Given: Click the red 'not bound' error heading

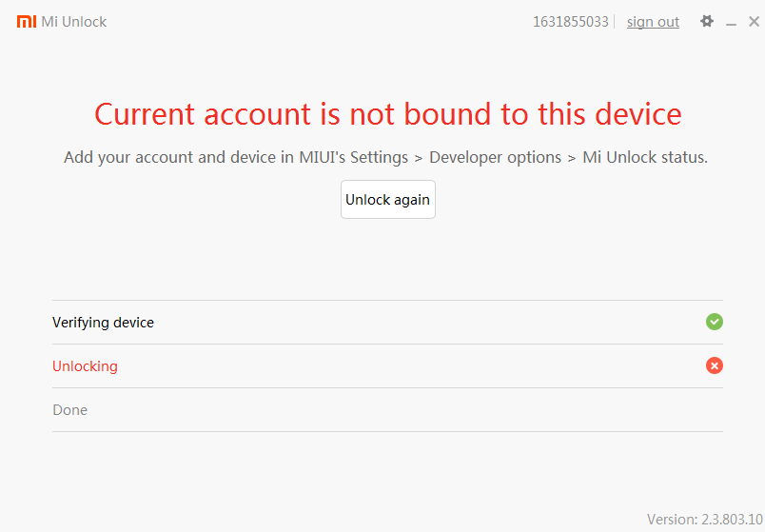Looking at the screenshot, I should 387,114.
